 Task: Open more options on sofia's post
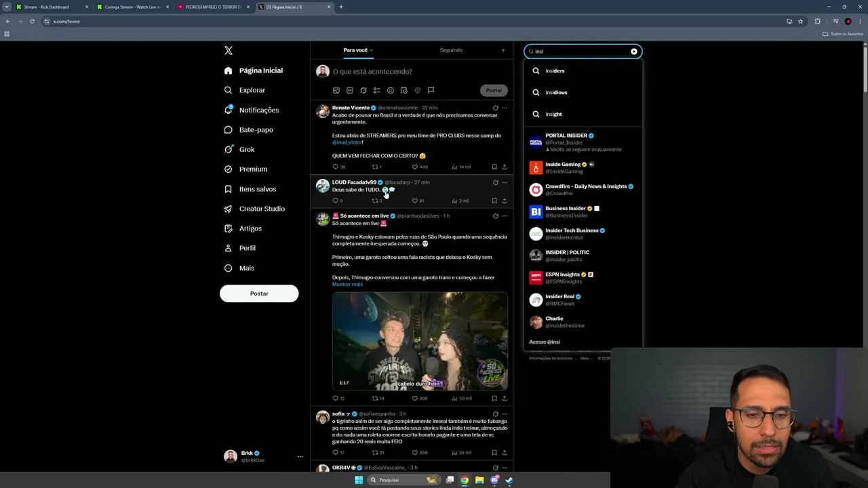tap(505, 414)
